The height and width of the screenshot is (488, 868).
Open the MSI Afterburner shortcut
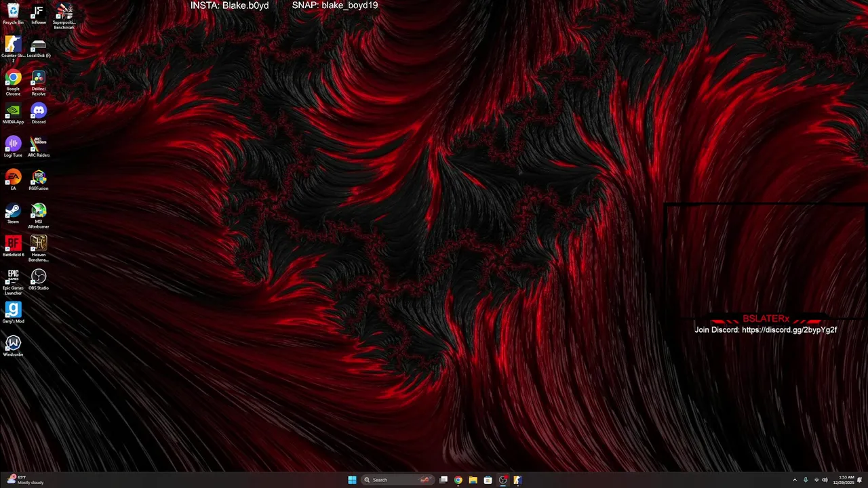click(x=39, y=216)
